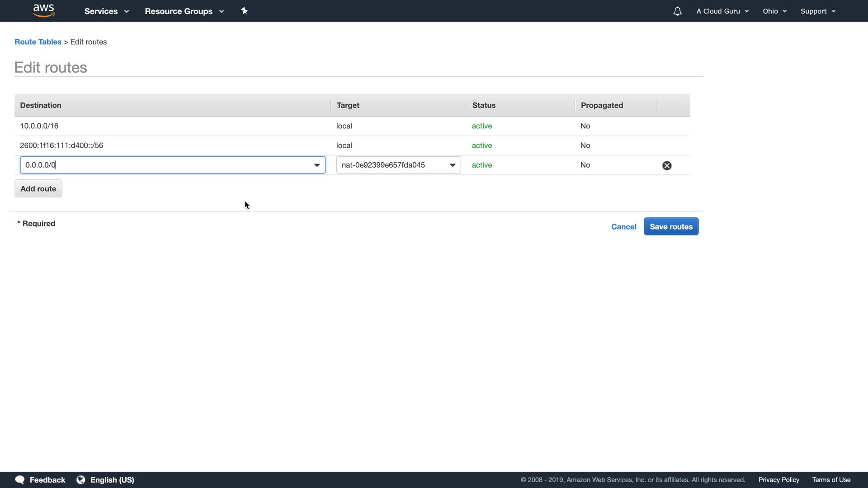Open the Ohio region selector
The image size is (868, 488).
(x=774, y=11)
